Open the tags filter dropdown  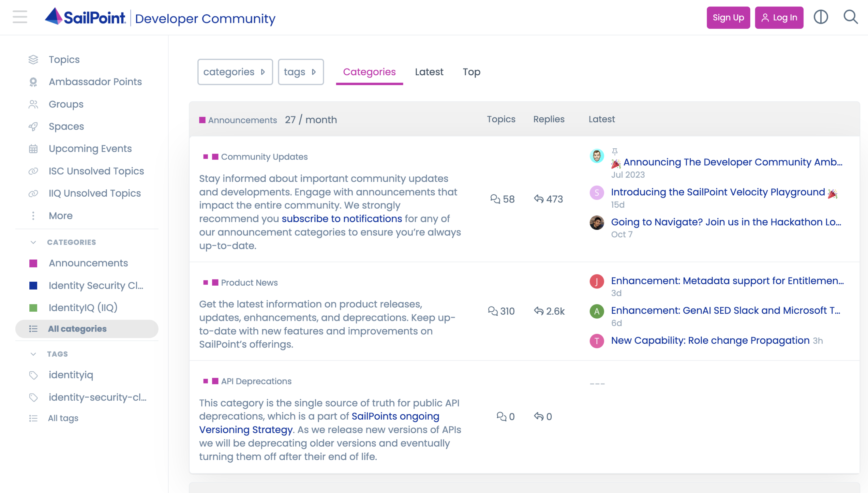tap(300, 72)
